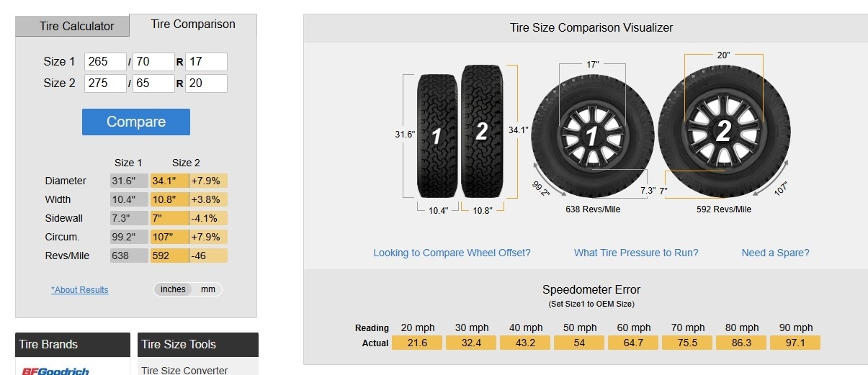Click the Need a Spare link
The height and width of the screenshot is (375, 868).
click(775, 253)
